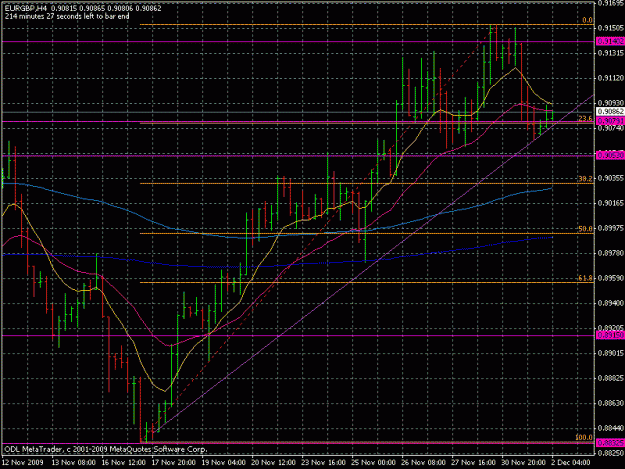This screenshot has width=625, height=469.
Task: Click price axis value 0.89780
Action: 611,253
